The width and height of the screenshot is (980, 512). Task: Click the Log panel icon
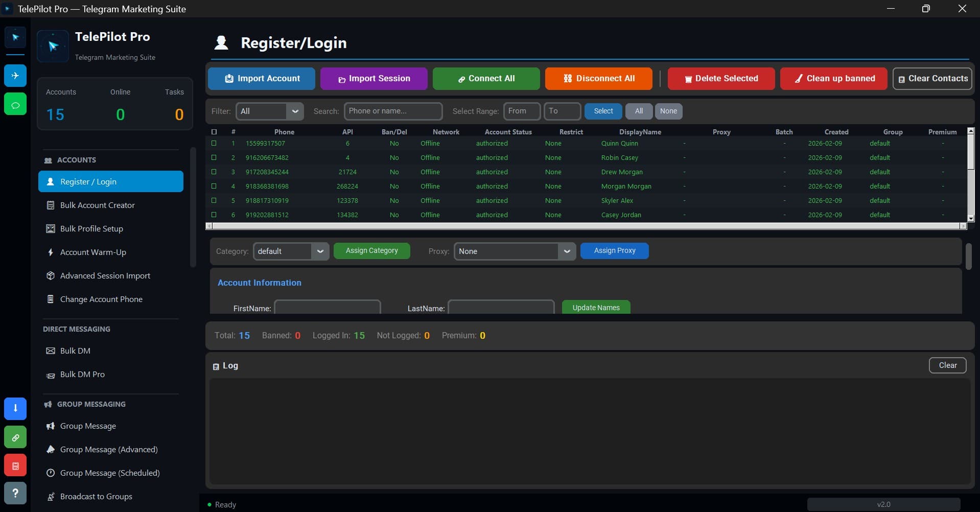pyautogui.click(x=216, y=366)
